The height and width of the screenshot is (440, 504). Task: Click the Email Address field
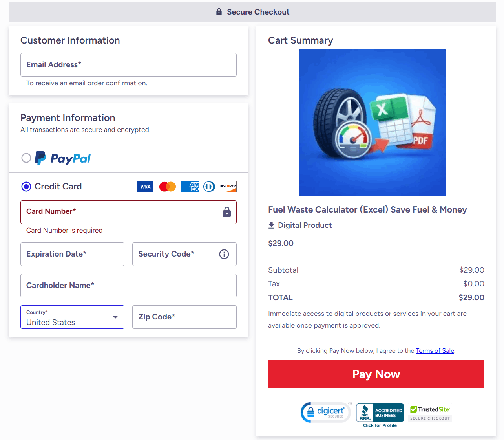click(x=128, y=65)
